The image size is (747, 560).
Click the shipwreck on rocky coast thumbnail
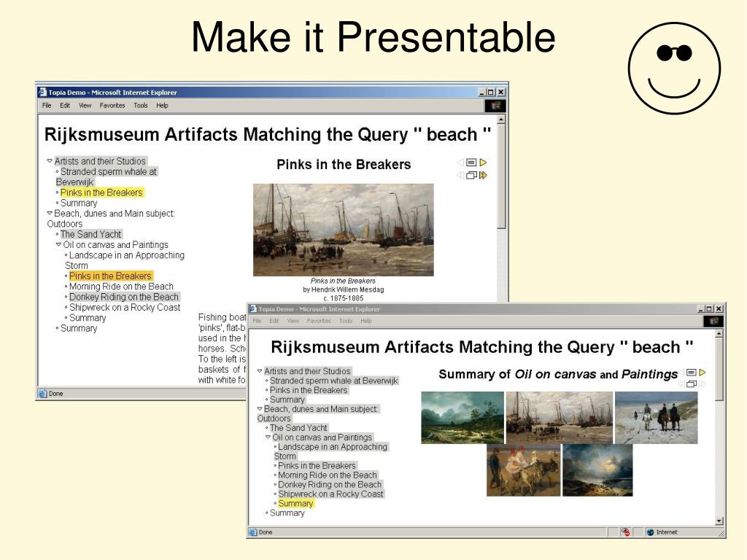(x=597, y=470)
